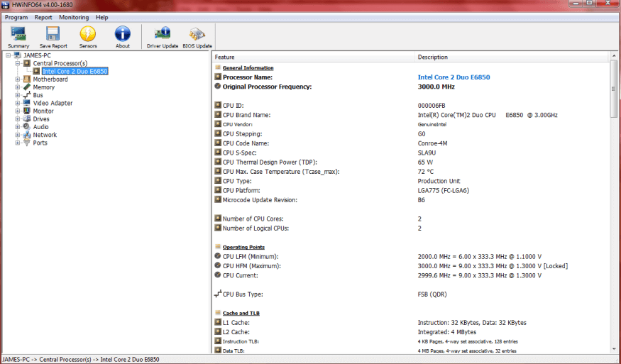Viewport: 621px width, 364px height.
Task: Select the L1 Cache row
Action: click(x=411, y=322)
